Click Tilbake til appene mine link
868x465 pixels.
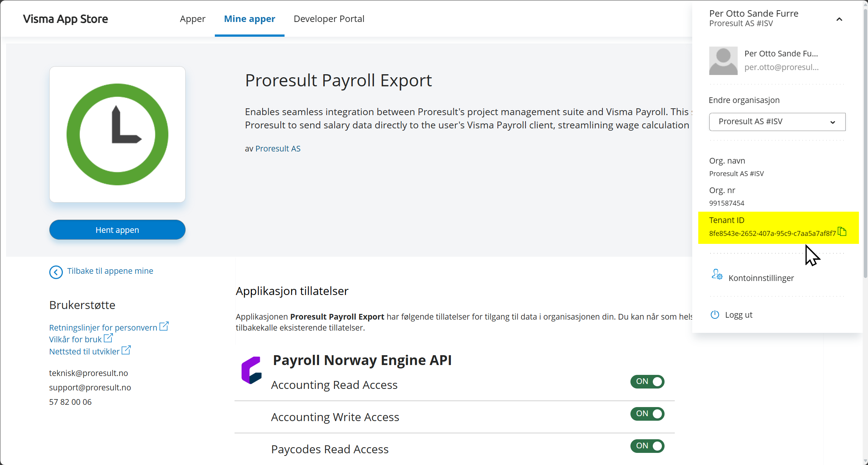pos(110,271)
